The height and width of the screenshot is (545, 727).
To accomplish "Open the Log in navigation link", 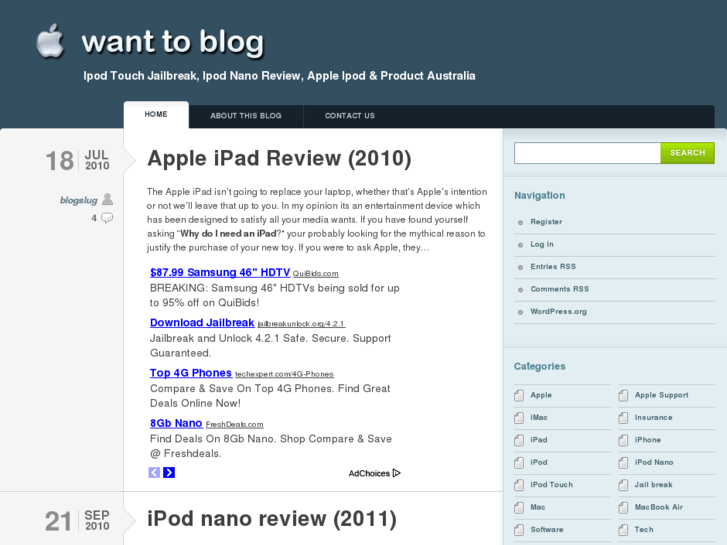I will pos(542,244).
